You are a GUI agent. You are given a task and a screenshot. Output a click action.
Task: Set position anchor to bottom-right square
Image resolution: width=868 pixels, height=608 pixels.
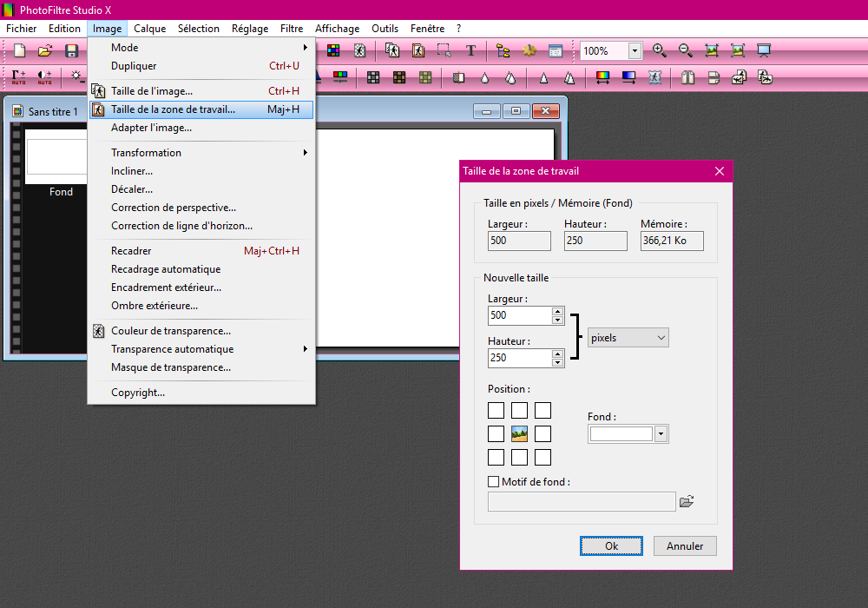(x=542, y=457)
